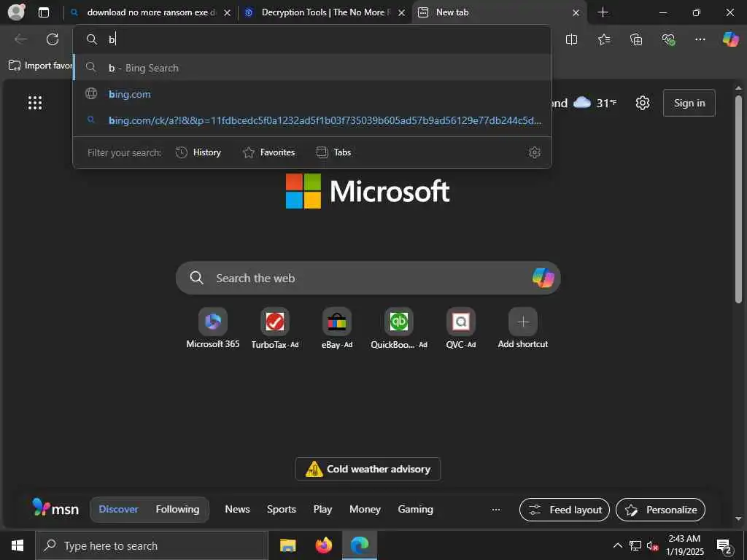The image size is (747, 560).
Task: Open network status tray icon
Action: [635, 545]
